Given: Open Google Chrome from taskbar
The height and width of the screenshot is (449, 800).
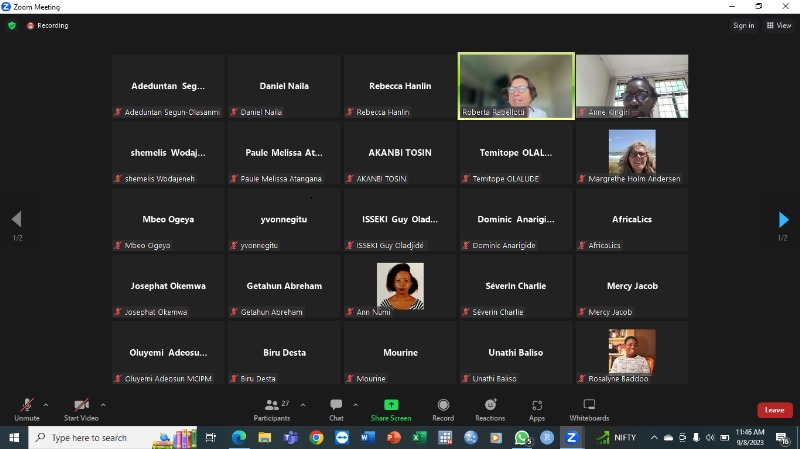Looking at the screenshot, I should tap(316, 438).
